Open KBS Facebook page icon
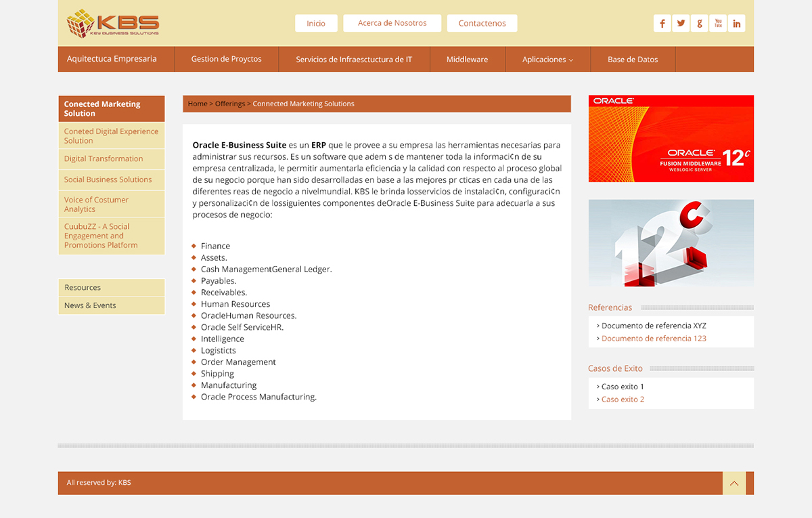This screenshot has width=812, height=518. 662,22
